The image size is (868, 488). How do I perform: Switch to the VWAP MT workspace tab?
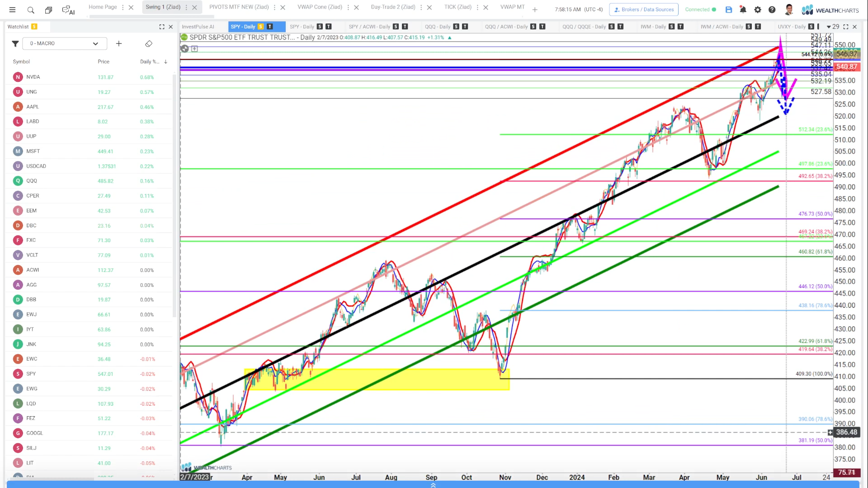tap(513, 7)
